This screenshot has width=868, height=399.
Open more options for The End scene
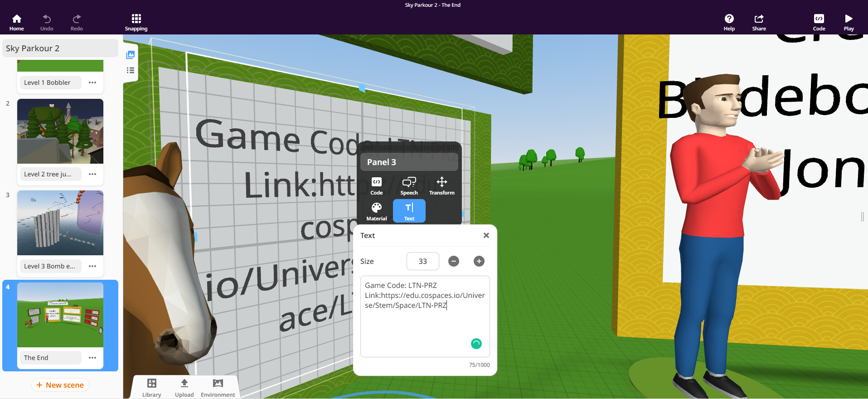(92, 358)
